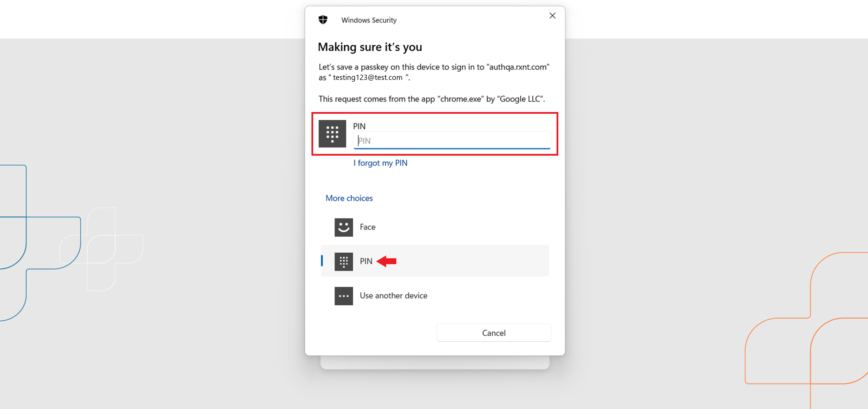
Task: Close the Windows Security dialog
Action: (552, 16)
